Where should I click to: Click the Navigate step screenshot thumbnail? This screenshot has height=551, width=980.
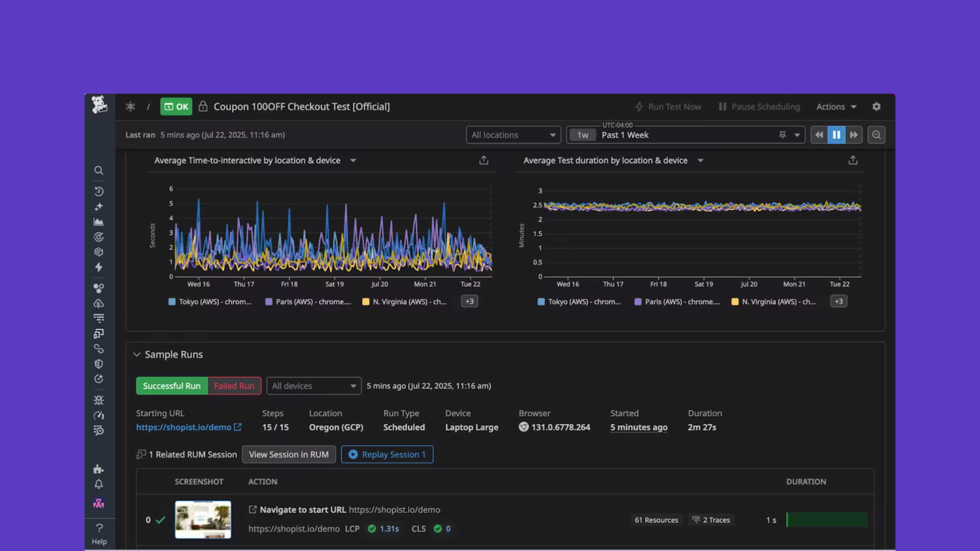[202, 519]
